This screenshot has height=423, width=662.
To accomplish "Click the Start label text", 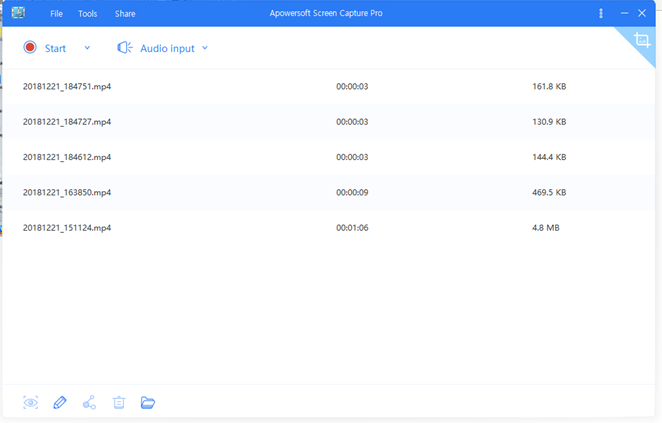I will (x=55, y=49).
